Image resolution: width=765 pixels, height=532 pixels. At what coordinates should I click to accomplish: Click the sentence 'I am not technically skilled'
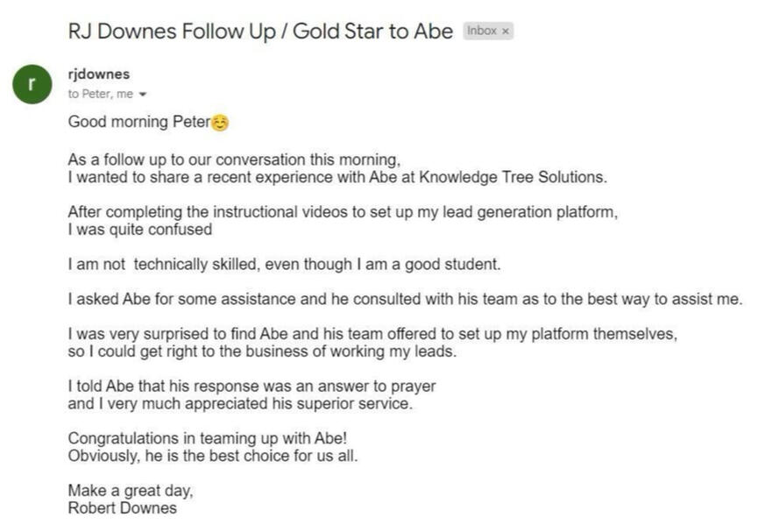click(285, 264)
